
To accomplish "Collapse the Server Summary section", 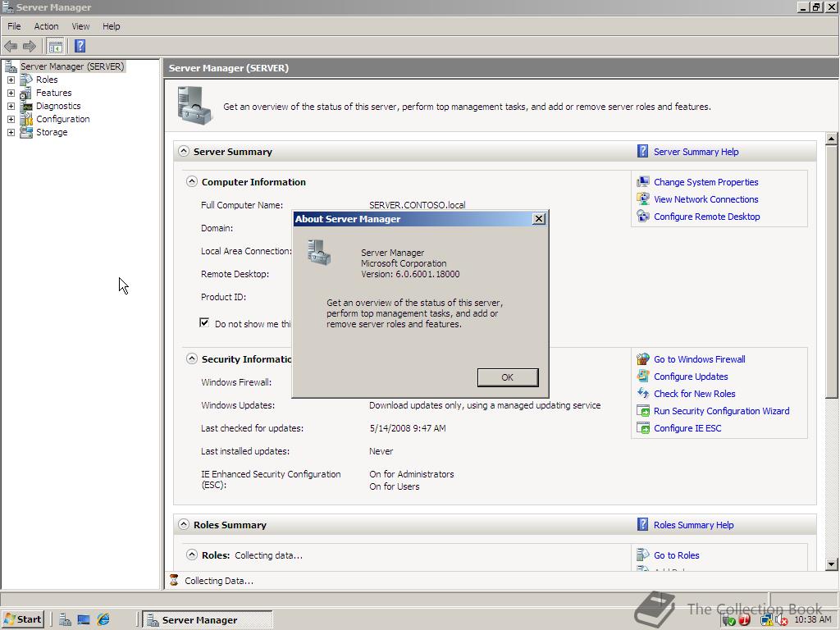I will click(x=184, y=151).
